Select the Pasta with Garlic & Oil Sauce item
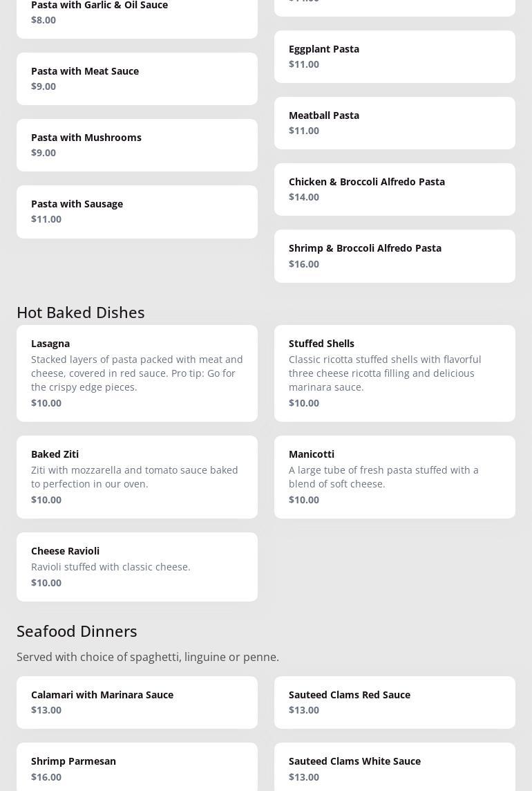Viewport: 532px width, 791px height. (137, 14)
